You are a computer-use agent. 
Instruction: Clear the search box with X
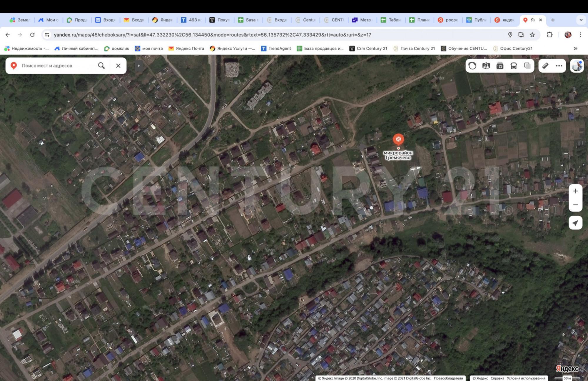[x=118, y=66]
